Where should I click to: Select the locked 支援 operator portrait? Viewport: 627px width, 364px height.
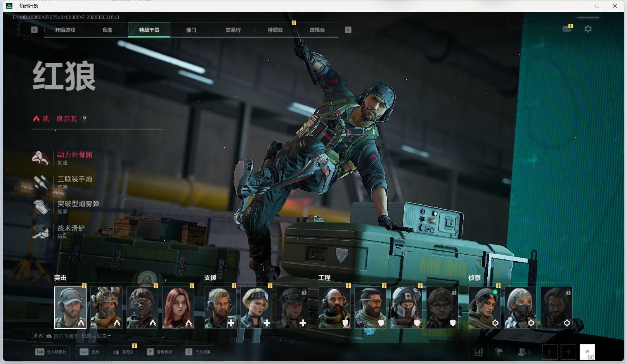click(x=292, y=308)
